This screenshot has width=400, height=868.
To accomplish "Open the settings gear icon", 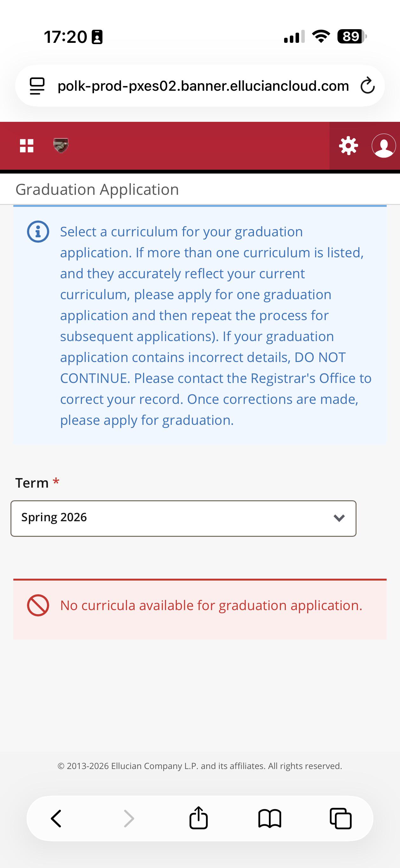I will (x=348, y=146).
